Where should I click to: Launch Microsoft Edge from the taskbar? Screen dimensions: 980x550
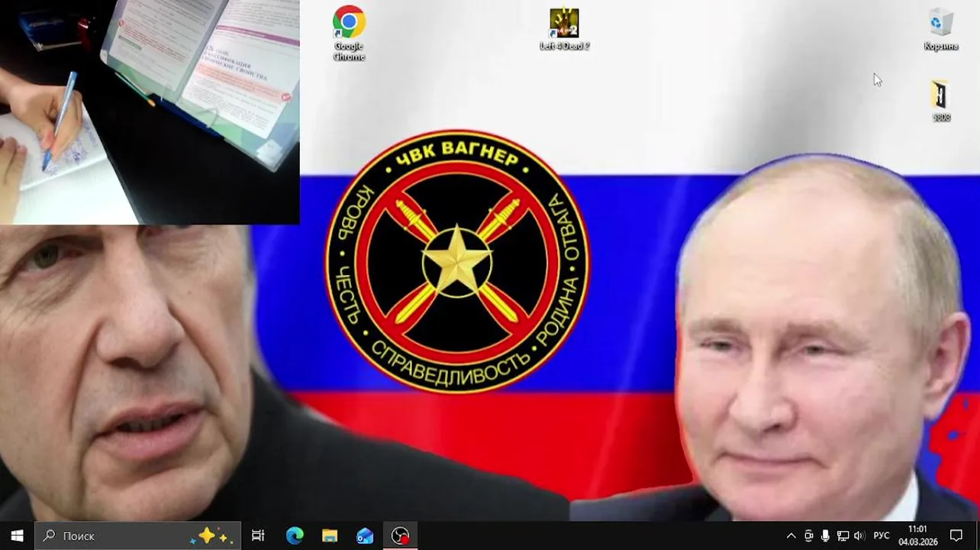click(x=295, y=535)
